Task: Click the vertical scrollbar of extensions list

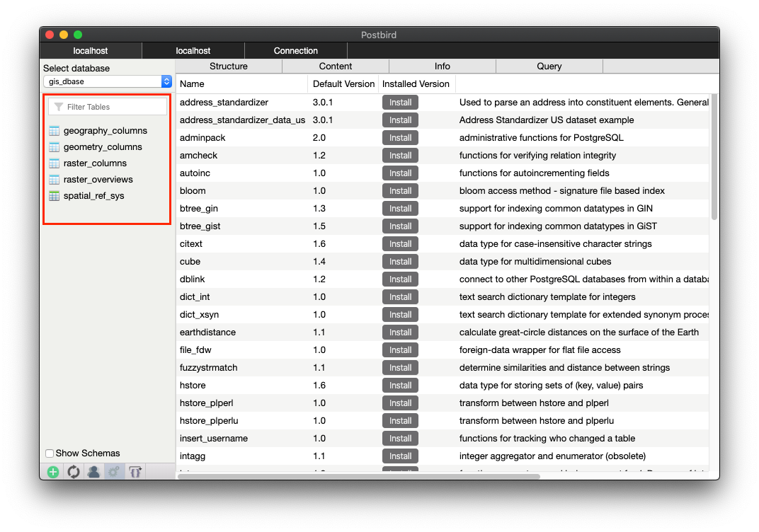Action: pyautogui.click(x=714, y=156)
